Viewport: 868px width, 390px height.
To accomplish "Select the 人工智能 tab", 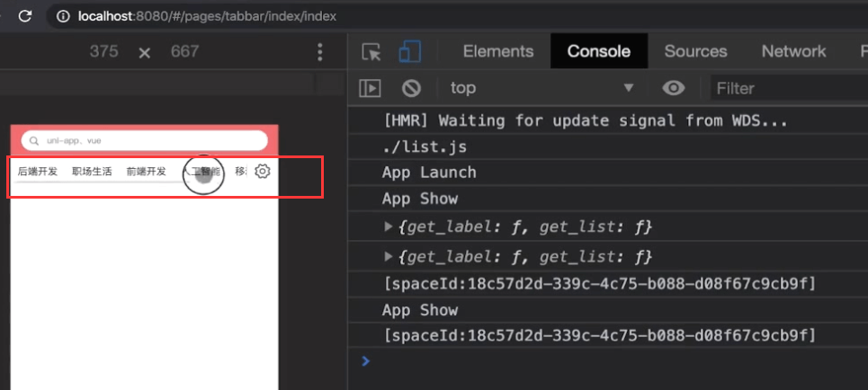I will [x=201, y=172].
